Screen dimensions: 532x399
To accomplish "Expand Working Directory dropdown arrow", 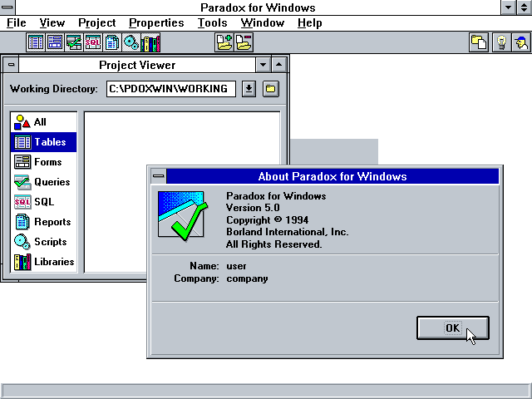I will 249,89.
